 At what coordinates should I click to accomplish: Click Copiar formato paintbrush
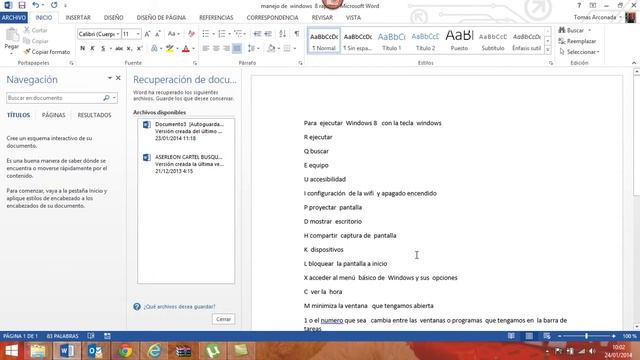click(47, 52)
